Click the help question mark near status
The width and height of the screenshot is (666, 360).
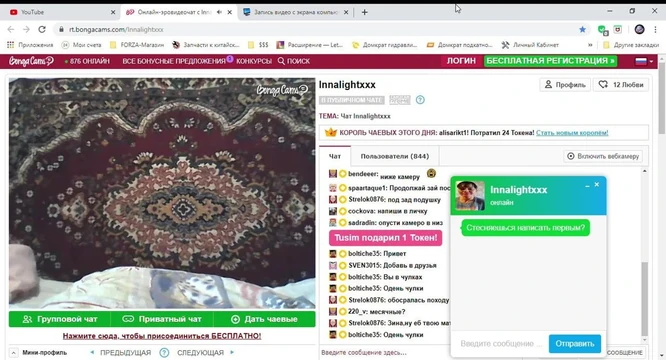[x=420, y=100]
